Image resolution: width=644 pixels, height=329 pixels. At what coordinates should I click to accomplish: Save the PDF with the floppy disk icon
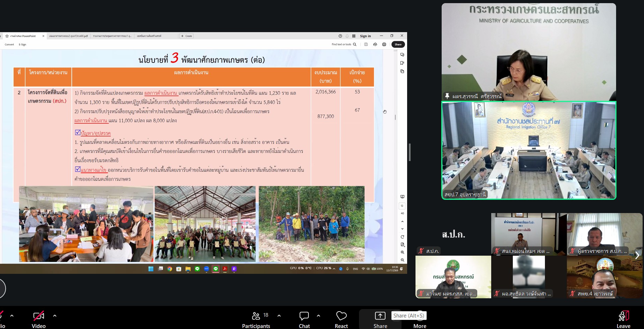[366, 44]
